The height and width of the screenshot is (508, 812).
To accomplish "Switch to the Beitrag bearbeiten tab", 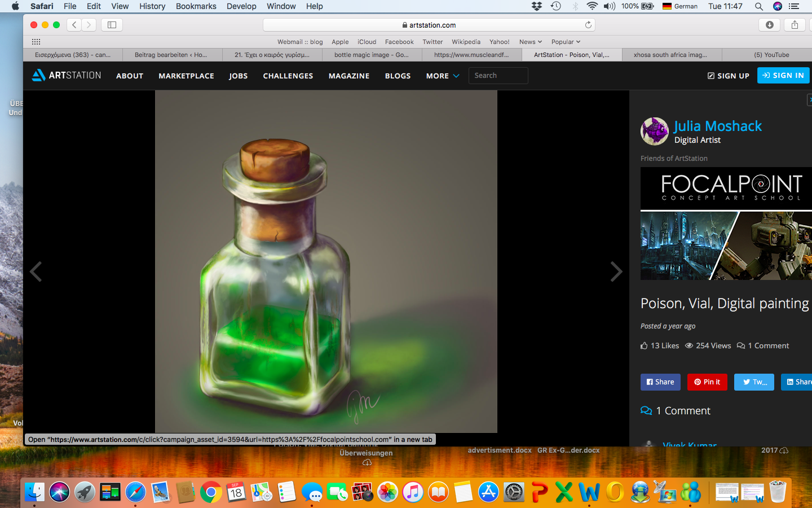I will tap(171, 55).
